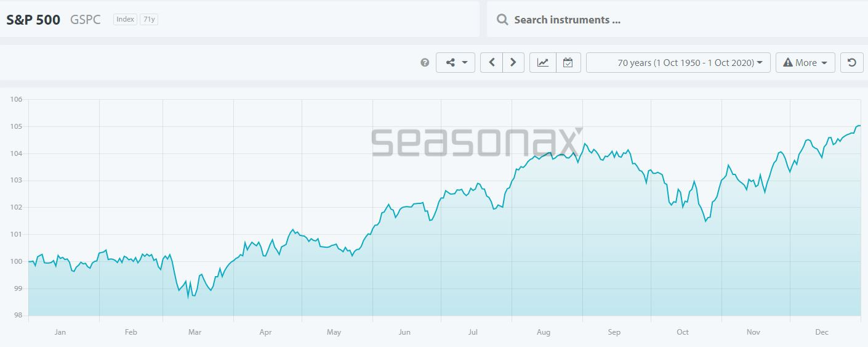
Task: Go to next instrument arrow
Action: 513,63
